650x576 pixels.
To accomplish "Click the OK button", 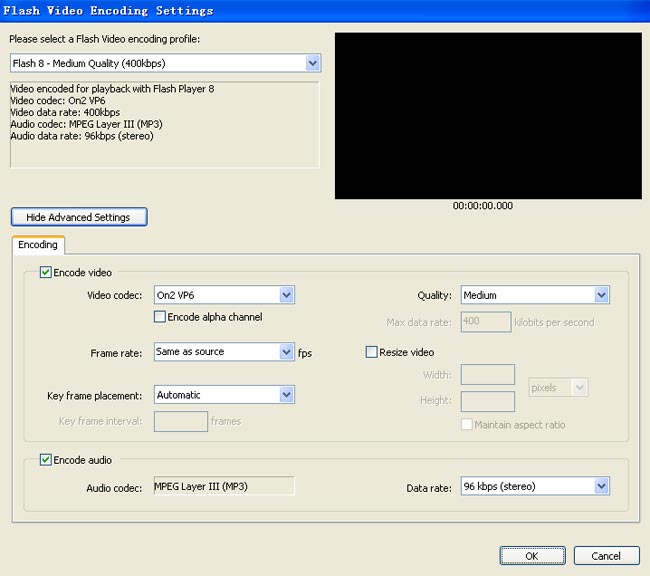I will 532,556.
